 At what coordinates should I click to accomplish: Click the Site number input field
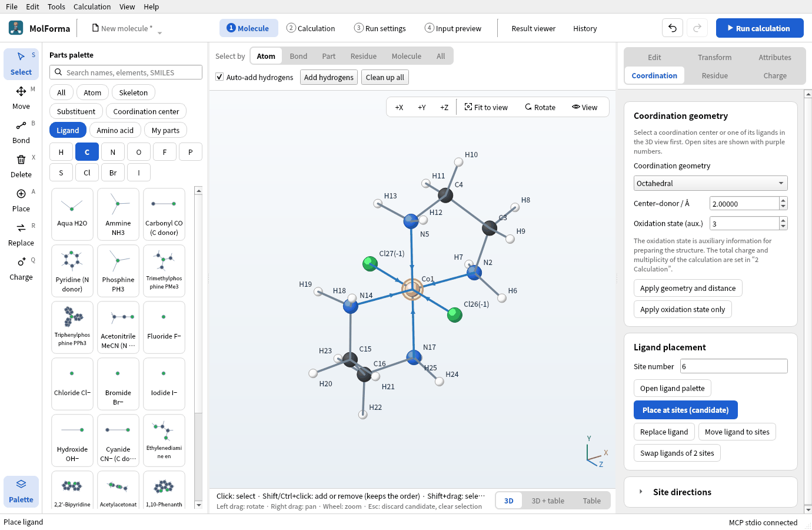pos(734,366)
